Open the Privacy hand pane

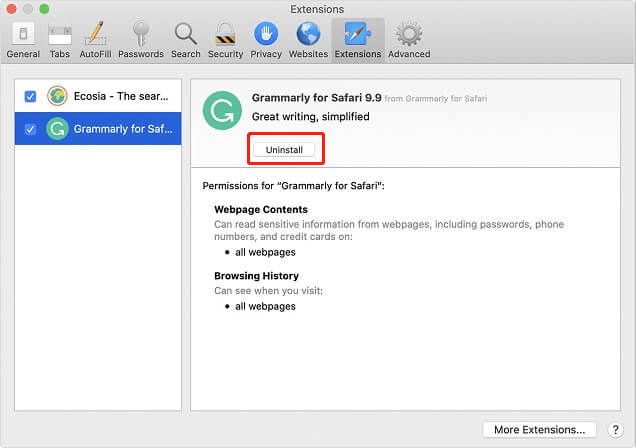[266, 41]
